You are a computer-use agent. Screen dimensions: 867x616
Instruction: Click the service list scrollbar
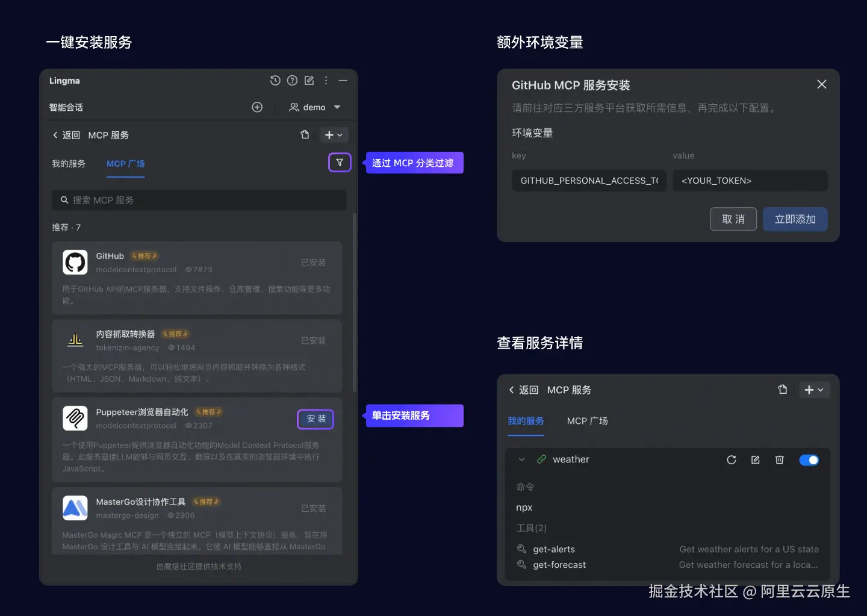coord(355,302)
